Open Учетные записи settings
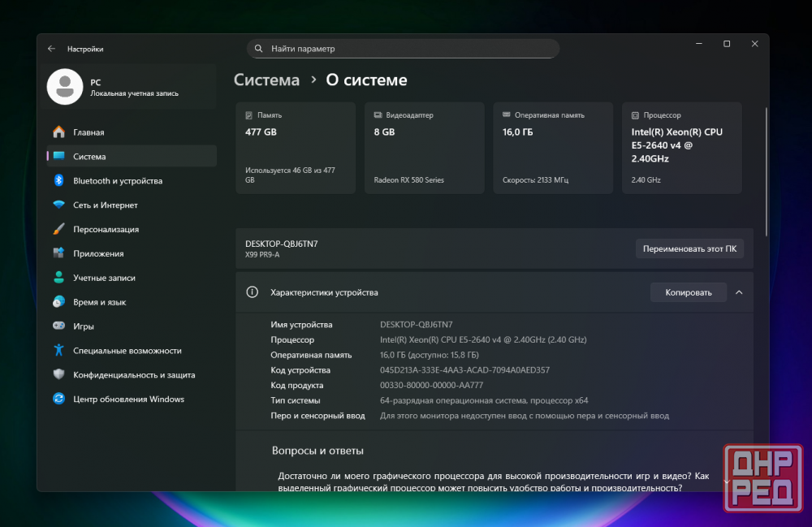Screen dimensions: 812x527 click(x=132, y=278)
